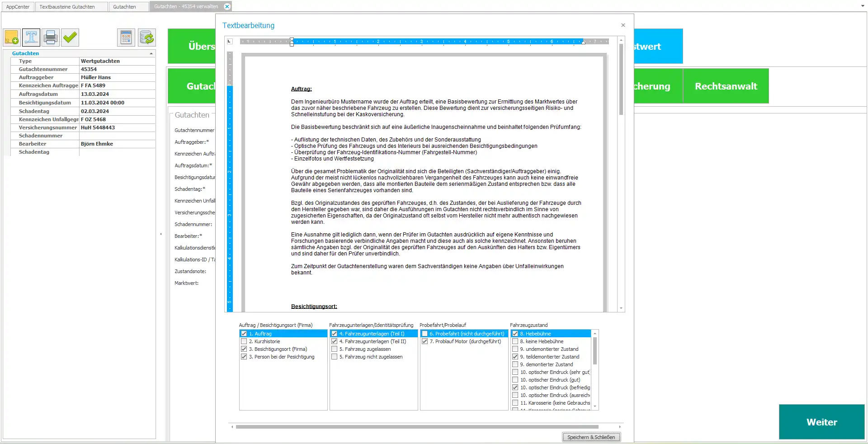The image size is (868, 444).
Task: Click the right indent marker on the ruler
Action: [x=584, y=42]
